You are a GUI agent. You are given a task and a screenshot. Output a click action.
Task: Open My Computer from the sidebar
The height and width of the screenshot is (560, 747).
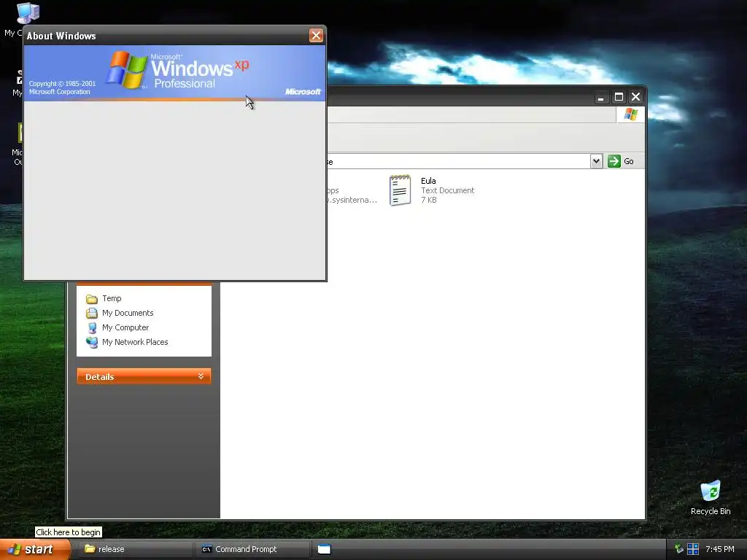coord(125,327)
